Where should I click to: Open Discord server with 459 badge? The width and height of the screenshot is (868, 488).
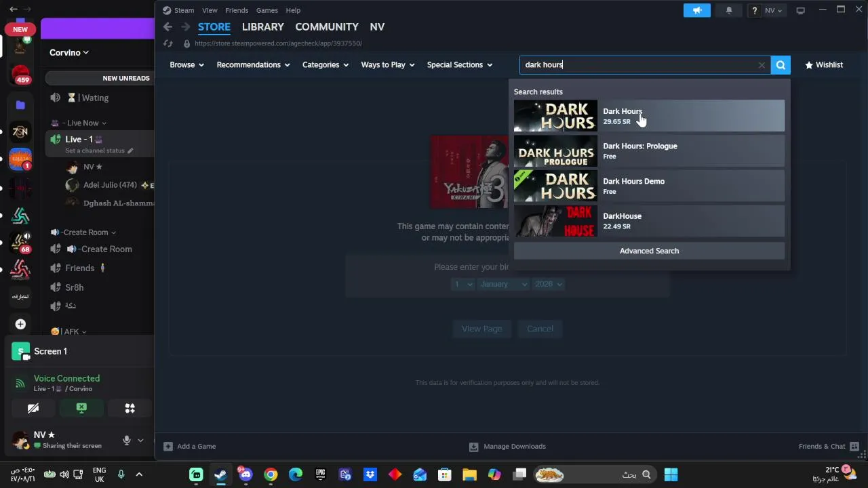click(20, 75)
